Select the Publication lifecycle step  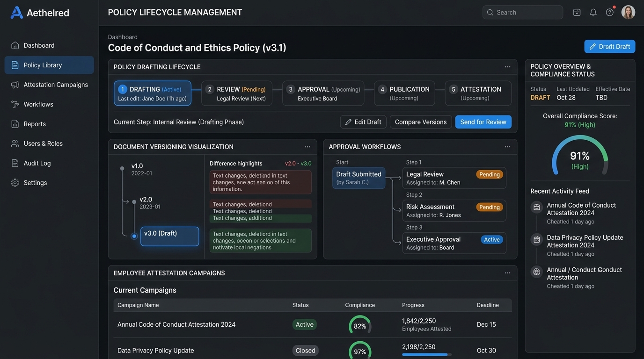click(x=404, y=93)
